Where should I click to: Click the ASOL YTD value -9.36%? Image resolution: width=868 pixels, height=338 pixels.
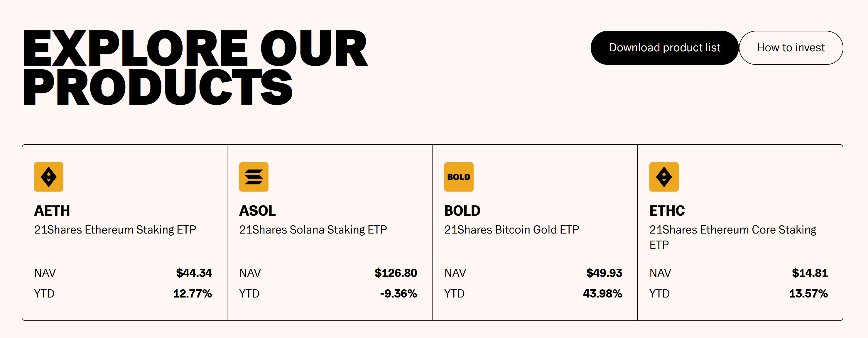pyautogui.click(x=398, y=293)
